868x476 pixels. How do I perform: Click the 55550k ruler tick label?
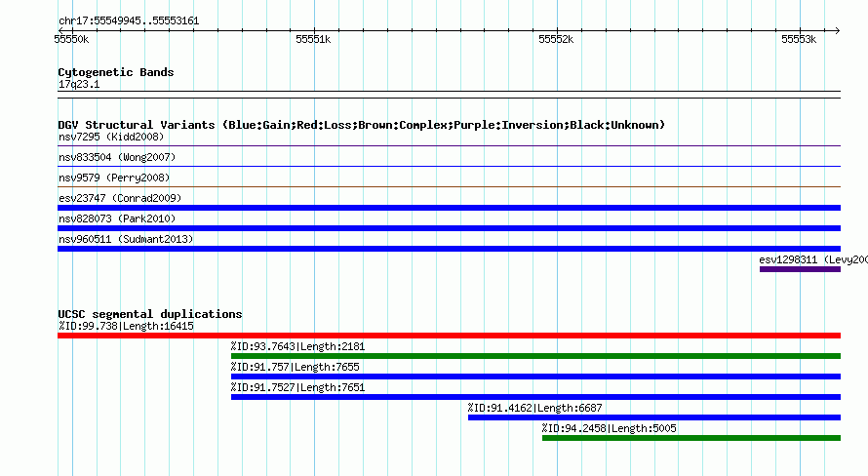pos(71,39)
